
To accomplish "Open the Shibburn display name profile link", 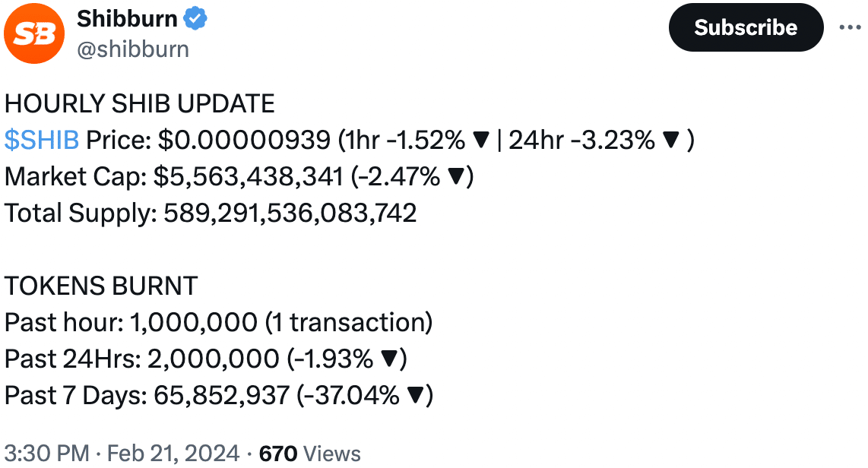I will coord(128,20).
